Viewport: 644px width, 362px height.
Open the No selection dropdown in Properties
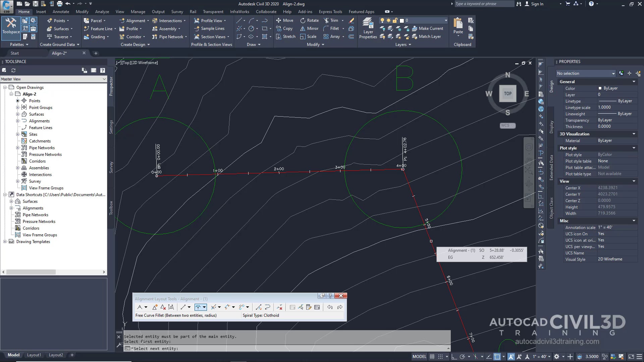point(586,73)
